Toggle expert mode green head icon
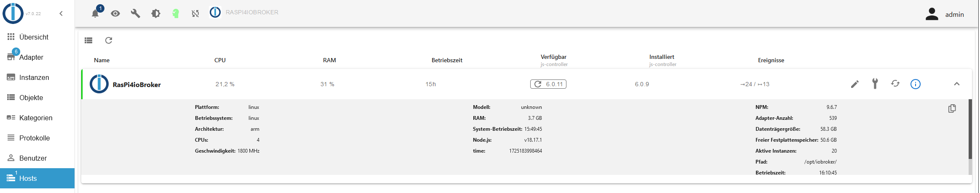980x193 pixels. click(x=176, y=13)
